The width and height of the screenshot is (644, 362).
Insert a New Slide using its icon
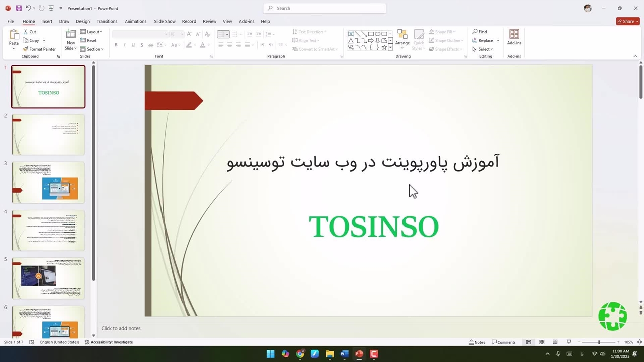point(71,34)
